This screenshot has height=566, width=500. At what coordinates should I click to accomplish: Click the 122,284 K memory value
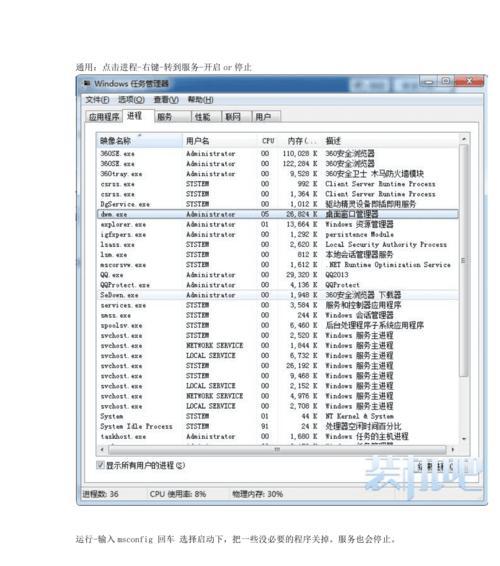pyautogui.click(x=300, y=164)
